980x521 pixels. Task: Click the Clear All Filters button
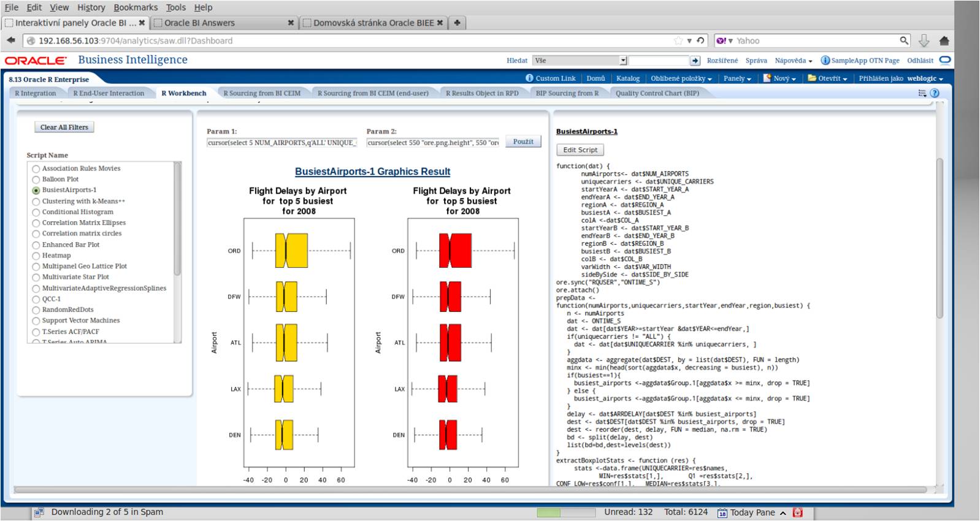64,127
